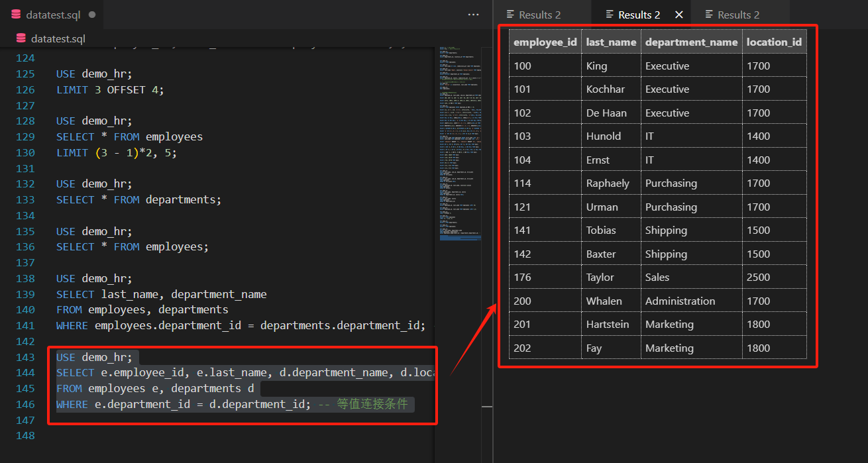Click the Taylor last_name cell
Image resolution: width=868 pixels, height=463 pixels.
point(611,277)
